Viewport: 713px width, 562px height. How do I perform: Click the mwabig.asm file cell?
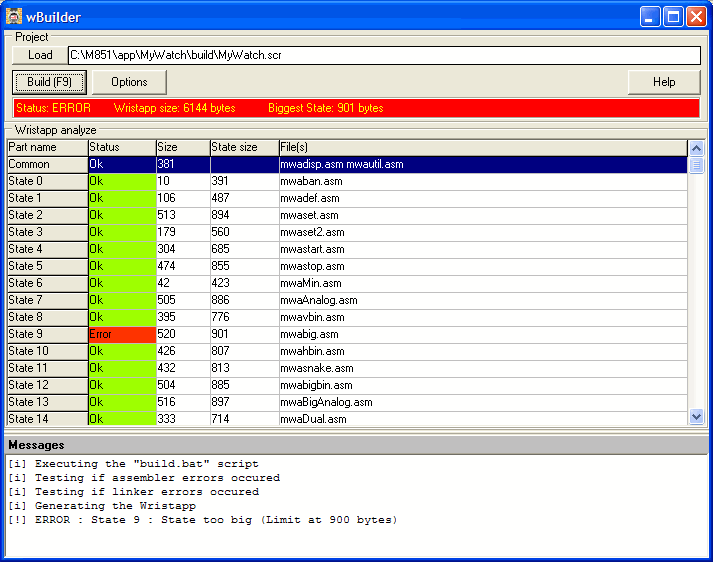(482, 334)
